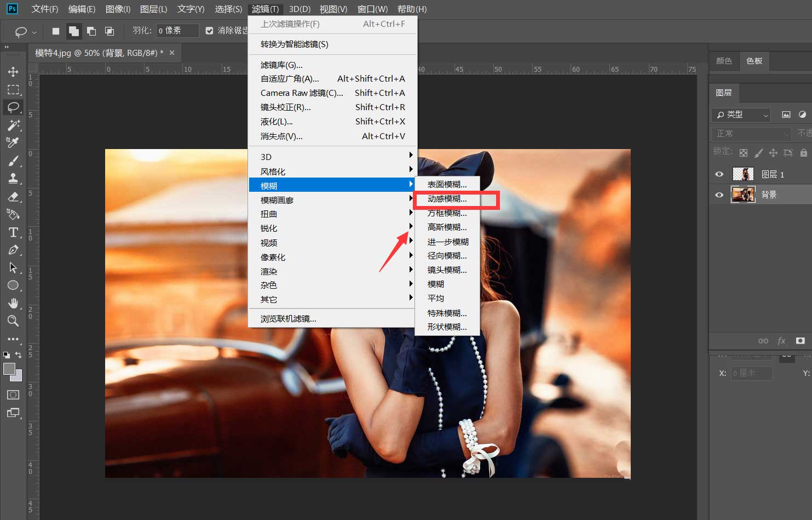Toggle the 消除锯齿 anti-alias checkbox

(209, 31)
